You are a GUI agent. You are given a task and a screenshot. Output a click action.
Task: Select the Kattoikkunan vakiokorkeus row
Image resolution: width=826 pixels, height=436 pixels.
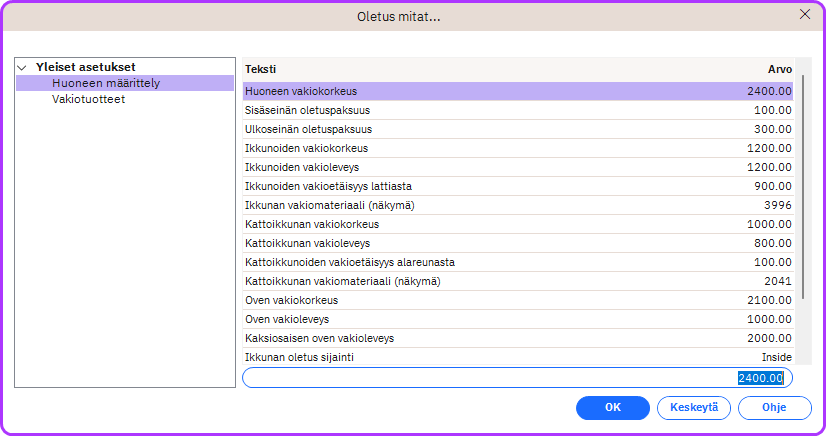point(518,224)
